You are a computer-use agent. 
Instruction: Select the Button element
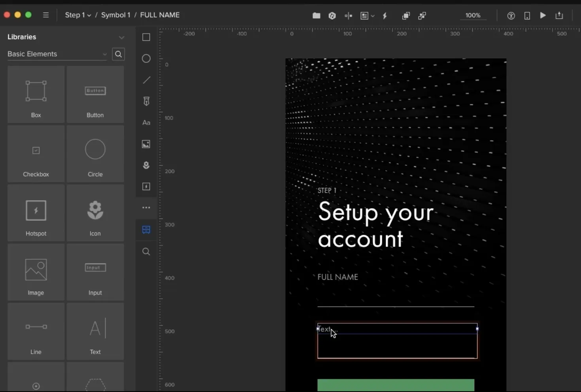tap(95, 94)
